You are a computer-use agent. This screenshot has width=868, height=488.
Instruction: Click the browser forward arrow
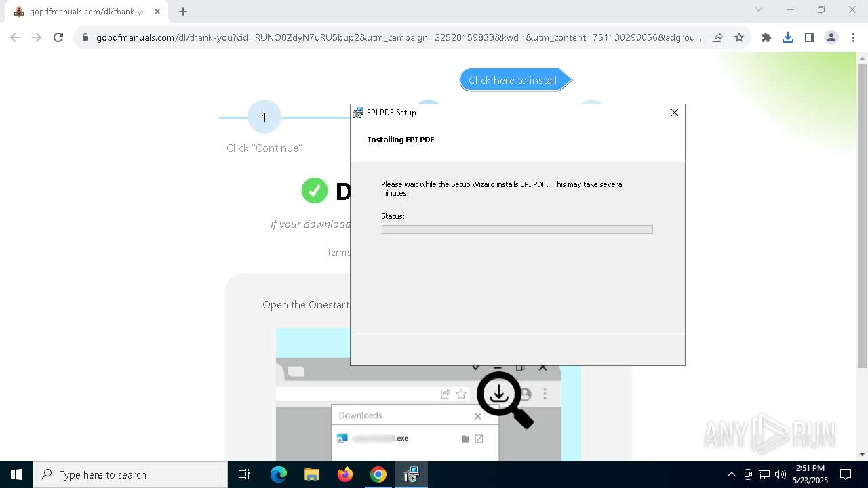tap(37, 37)
